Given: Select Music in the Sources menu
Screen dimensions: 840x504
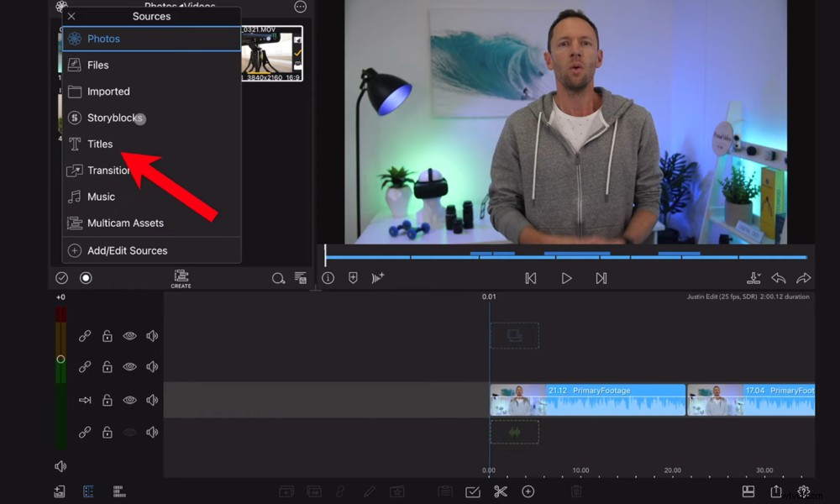Looking at the screenshot, I should click(x=101, y=196).
